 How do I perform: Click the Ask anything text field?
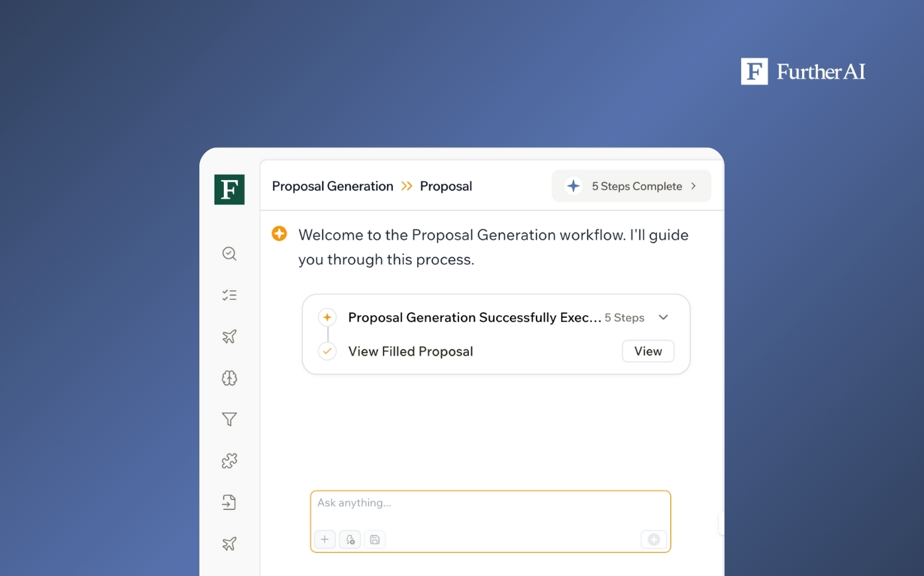pos(490,510)
